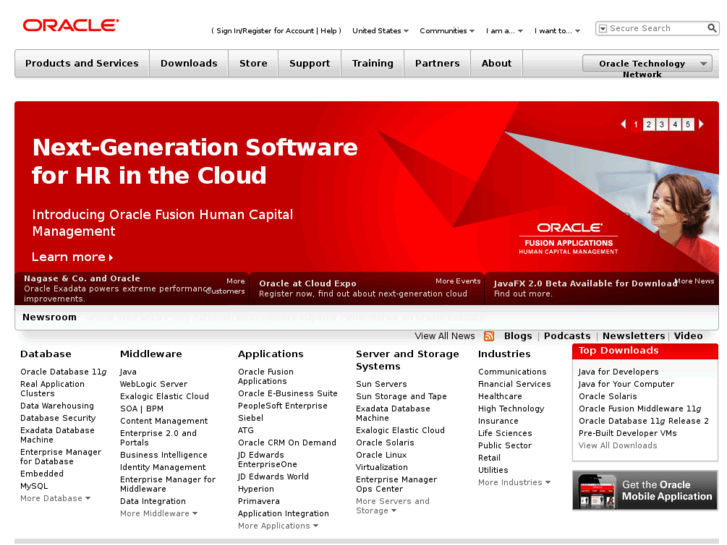Open Oracle at Cloud Expo item

pyautogui.click(x=307, y=283)
